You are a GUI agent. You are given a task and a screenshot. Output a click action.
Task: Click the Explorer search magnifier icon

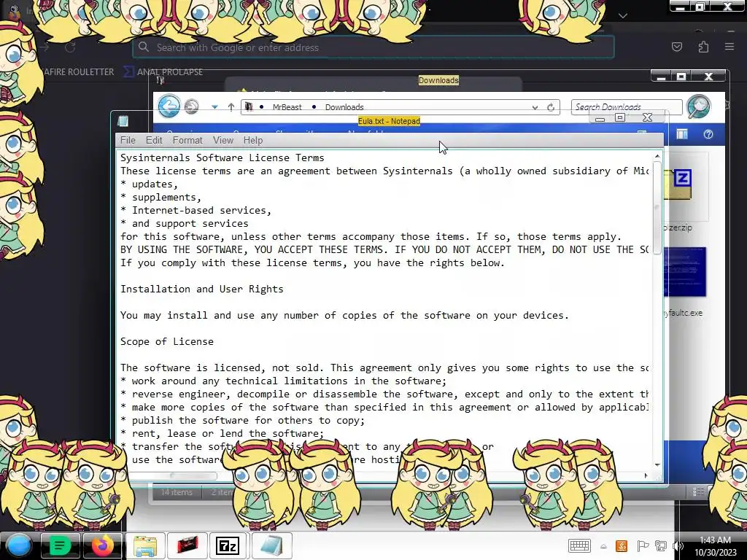[x=698, y=106]
